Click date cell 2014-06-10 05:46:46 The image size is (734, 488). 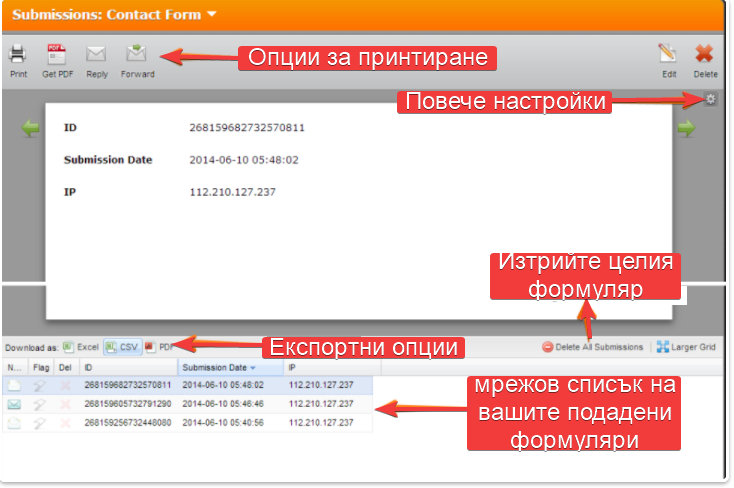tap(223, 404)
